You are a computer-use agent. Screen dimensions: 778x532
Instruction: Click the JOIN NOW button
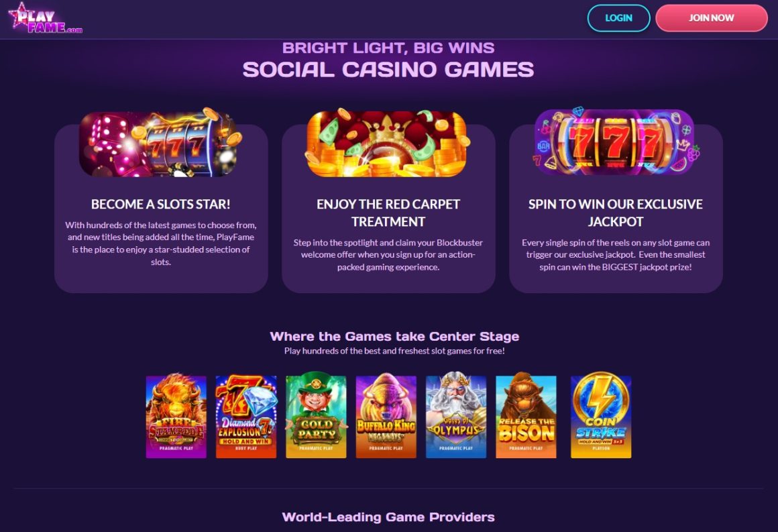click(711, 18)
